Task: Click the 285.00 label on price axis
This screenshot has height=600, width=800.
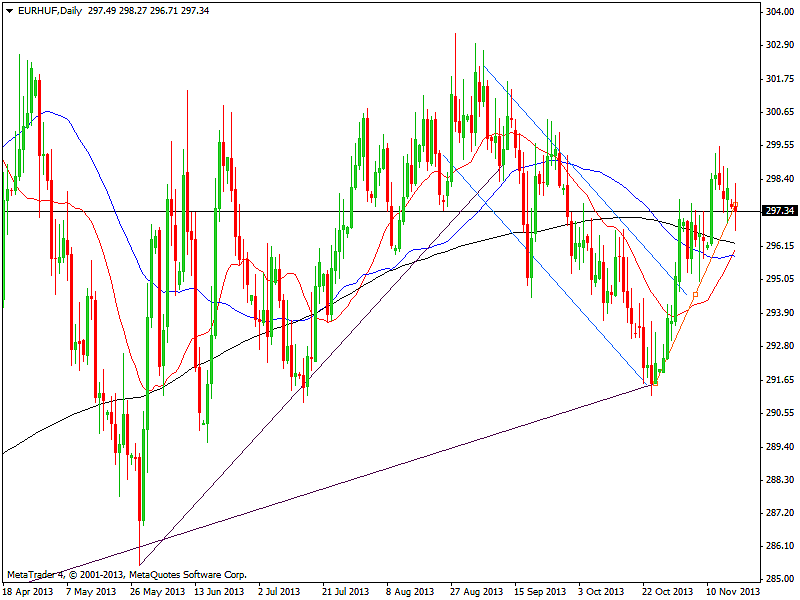Action: click(777, 579)
